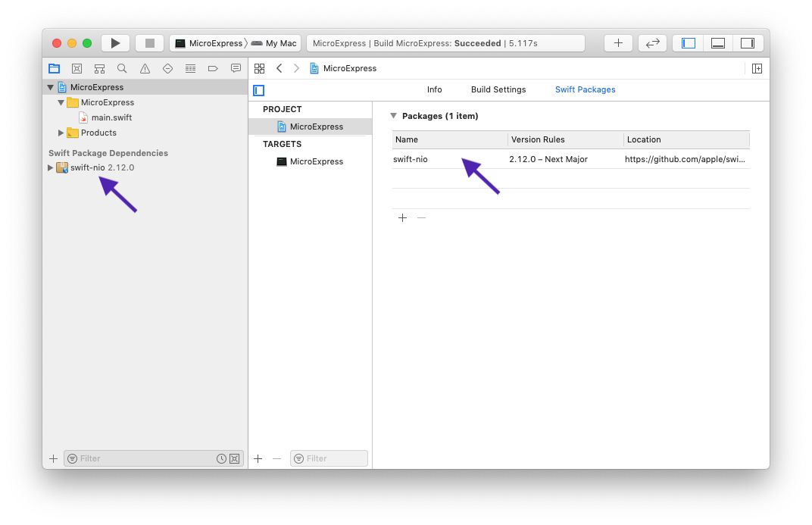Image resolution: width=812 pixels, height=525 pixels.
Task: Hide the project and targets list
Action: (259, 91)
